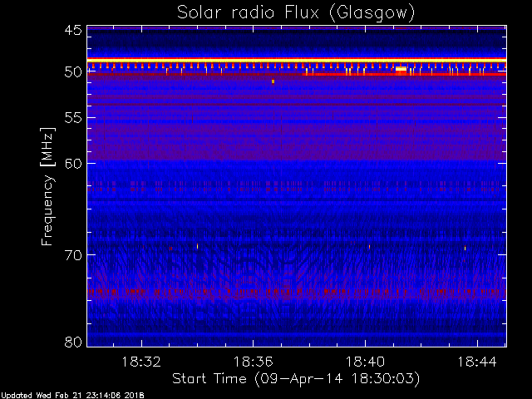Click the 60 frequency tick label
The width and height of the screenshot is (532, 399).
(73, 164)
